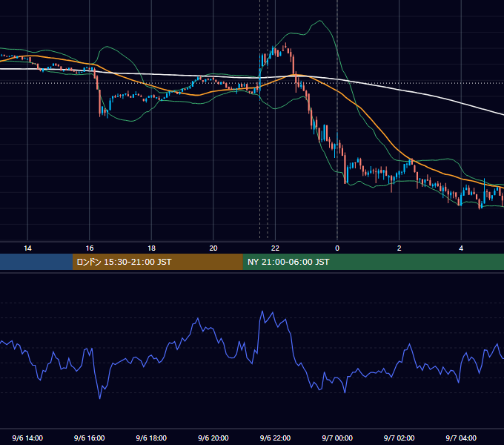Click the 9/6 14:00 timestamp label
The image size is (504, 445).
[27, 438]
